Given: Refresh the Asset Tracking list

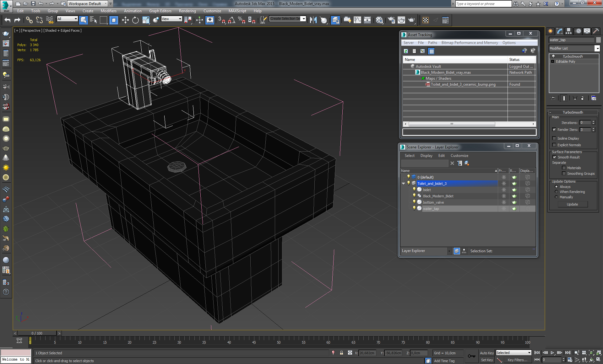Looking at the screenshot, I should point(406,51).
